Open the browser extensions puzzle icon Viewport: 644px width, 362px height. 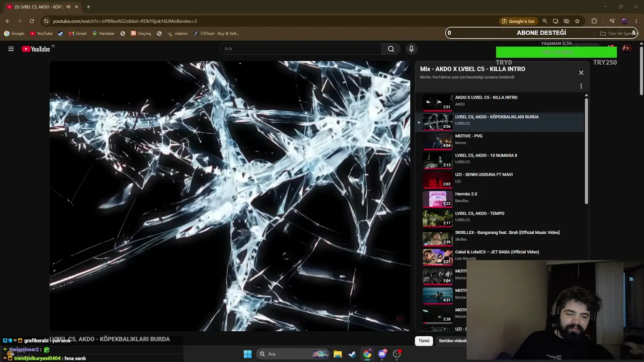[x=594, y=21]
